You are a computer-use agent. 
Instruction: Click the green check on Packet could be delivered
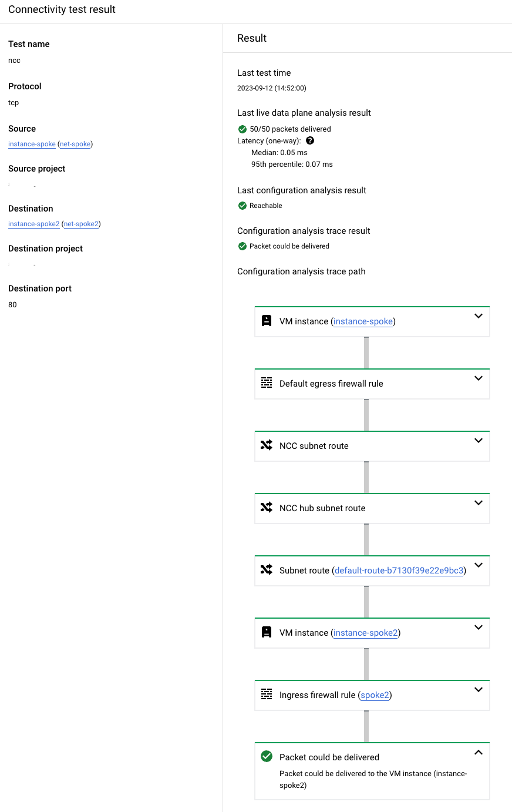click(x=267, y=757)
